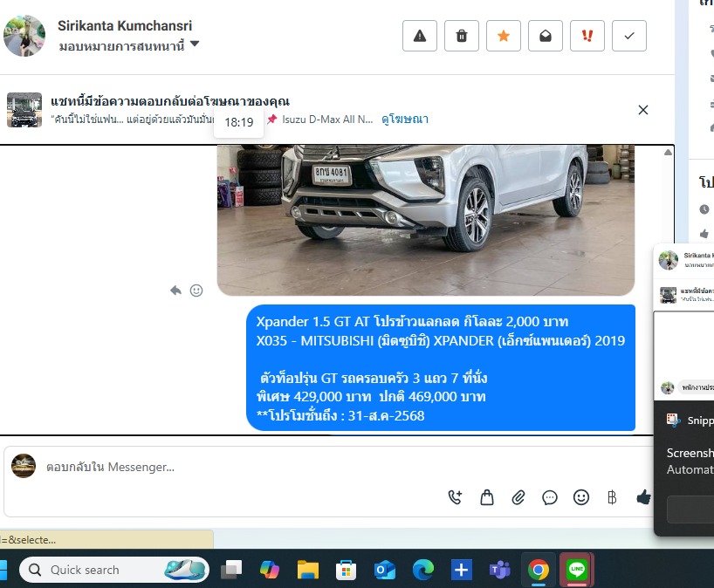Open the ad thumbnail in banner

click(x=24, y=110)
